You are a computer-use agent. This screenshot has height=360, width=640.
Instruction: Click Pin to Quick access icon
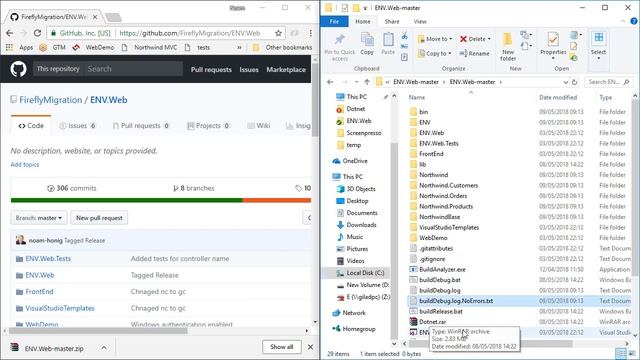point(340,47)
